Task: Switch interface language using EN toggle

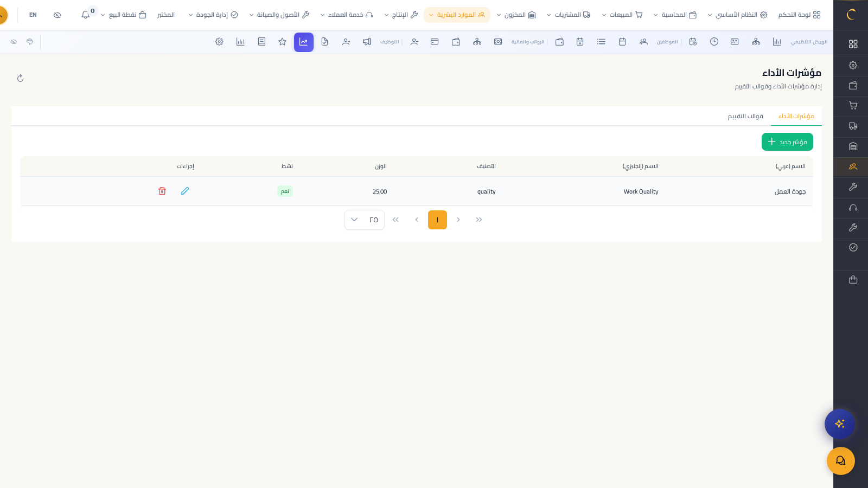Action: tap(33, 15)
